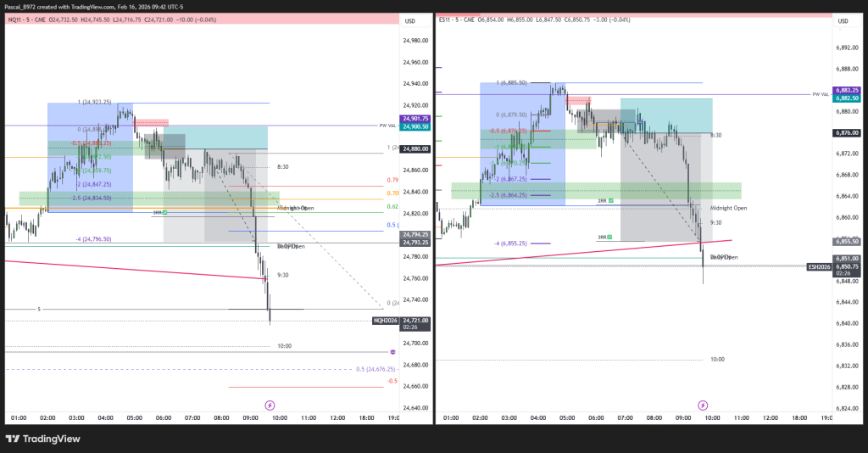Screen dimensions: 868x453
Task: Click the lightning event icon on ES chart
Action: [x=703, y=405]
